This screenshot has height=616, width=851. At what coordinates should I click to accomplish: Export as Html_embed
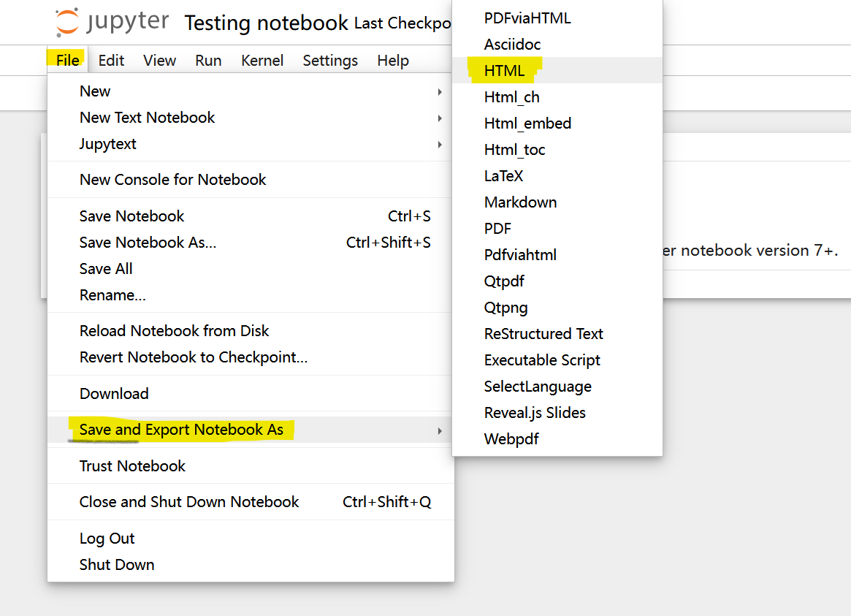[557, 123]
